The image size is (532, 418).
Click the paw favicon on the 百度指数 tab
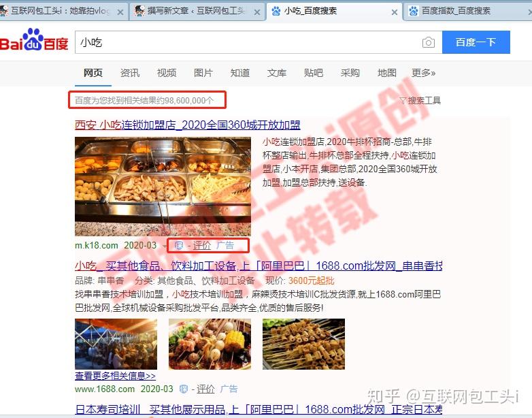[x=413, y=11]
